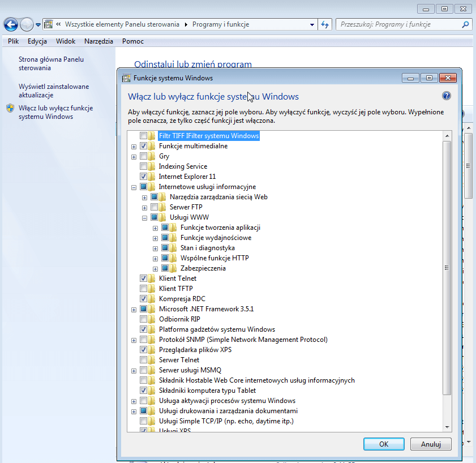Disable the Klient Telnet checkbox
Screen dimensions: 476x463
(x=143, y=278)
